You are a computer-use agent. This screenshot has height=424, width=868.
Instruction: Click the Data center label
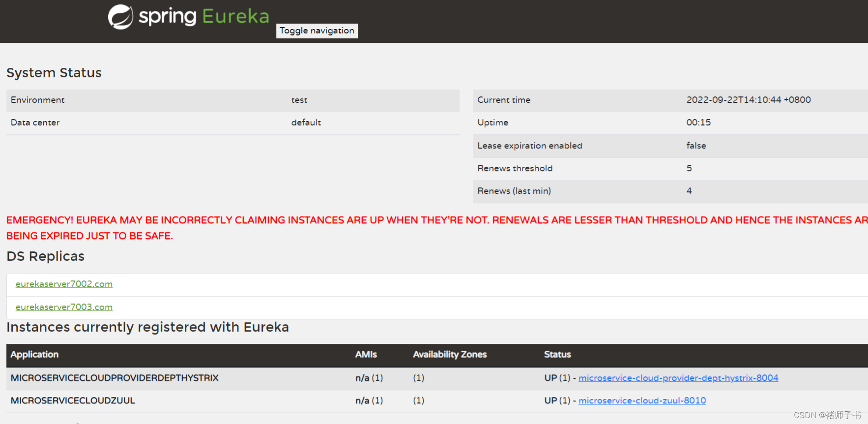coord(35,122)
